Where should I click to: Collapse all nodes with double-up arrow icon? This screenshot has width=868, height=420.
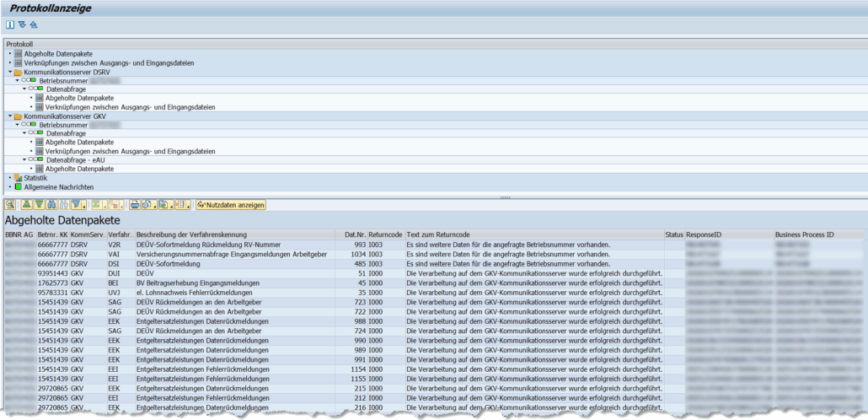coord(34,25)
